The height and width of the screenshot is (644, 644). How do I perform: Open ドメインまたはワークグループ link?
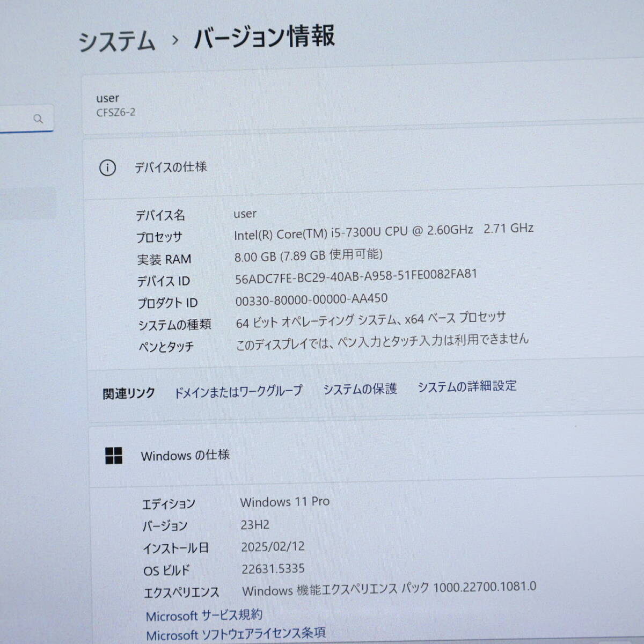(x=238, y=392)
